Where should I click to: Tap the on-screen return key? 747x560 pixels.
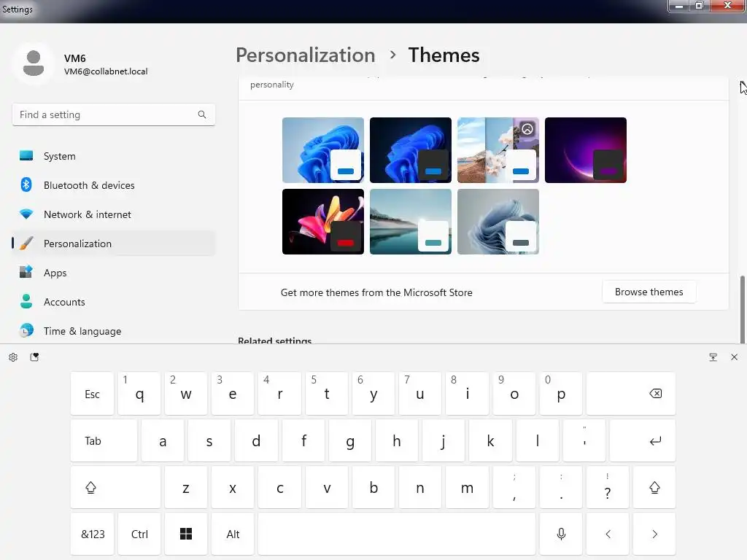(643, 440)
